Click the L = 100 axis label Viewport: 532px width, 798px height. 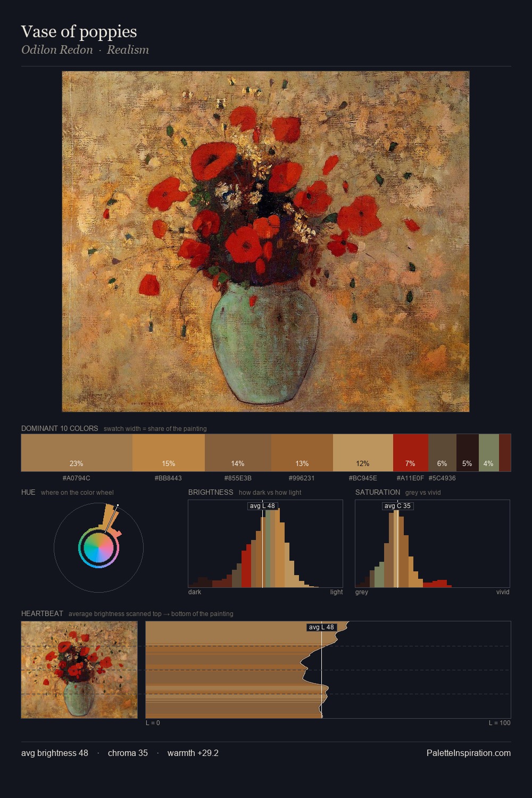pos(500,723)
